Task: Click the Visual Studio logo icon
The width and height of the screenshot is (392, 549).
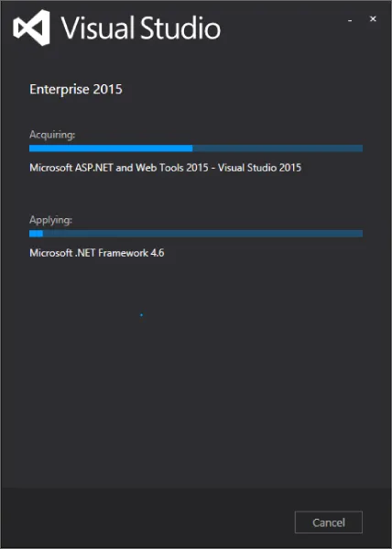Action: [x=31, y=27]
